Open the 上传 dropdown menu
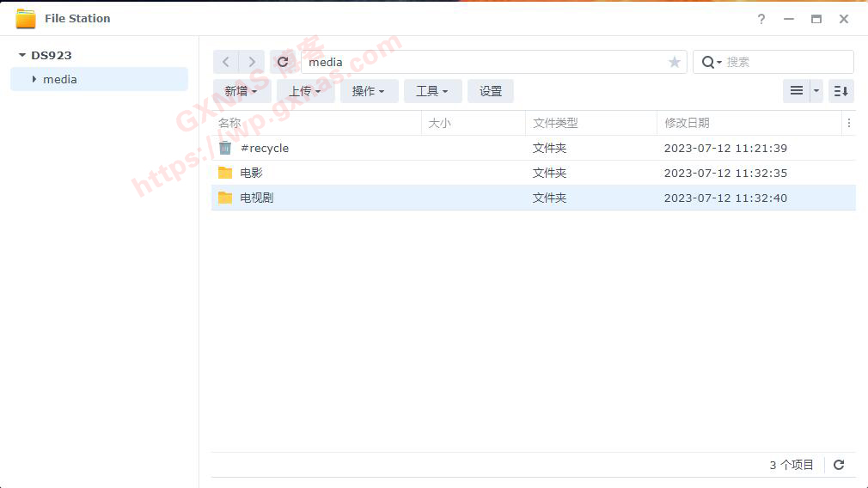The height and width of the screenshot is (488, 868). [305, 91]
